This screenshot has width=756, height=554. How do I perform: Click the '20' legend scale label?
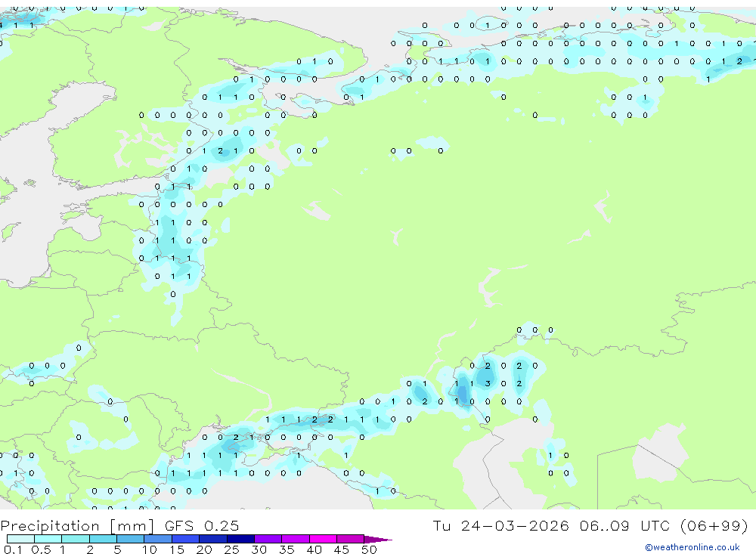[x=204, y=549]
